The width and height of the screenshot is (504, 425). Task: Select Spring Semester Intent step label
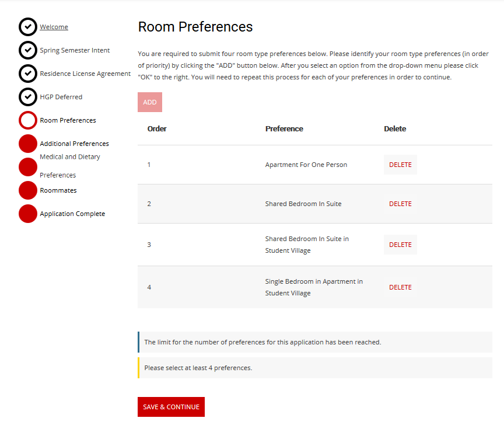[75, 50]
